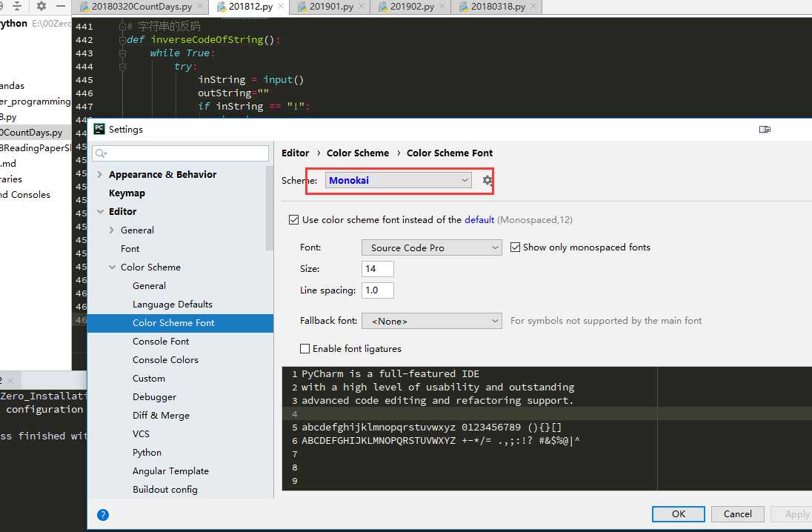Switch to 20180320CountDays.py tab
This screenshot has height=532, width=812.
click(142, 7)
